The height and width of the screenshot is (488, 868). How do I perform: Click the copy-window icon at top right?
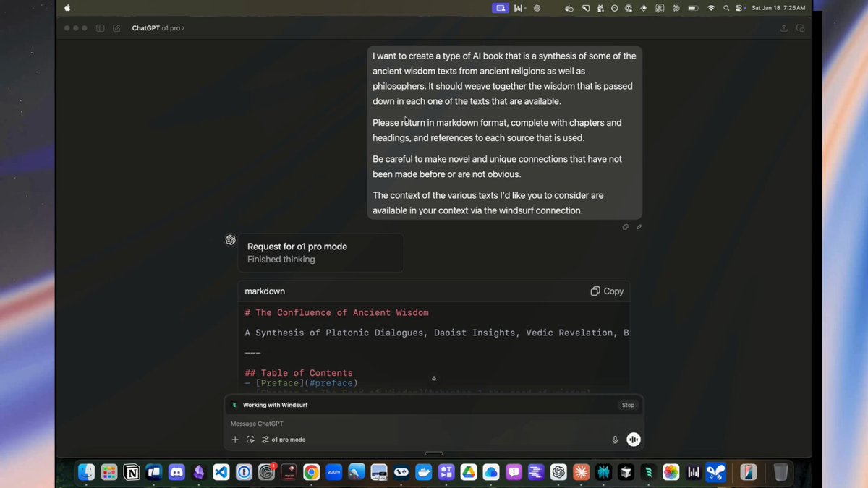800,28
